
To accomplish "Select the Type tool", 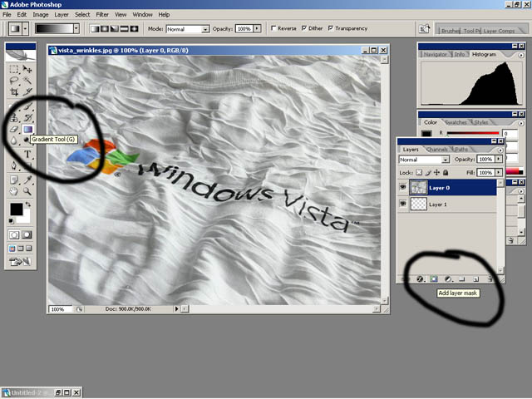I will click(27, 154).
